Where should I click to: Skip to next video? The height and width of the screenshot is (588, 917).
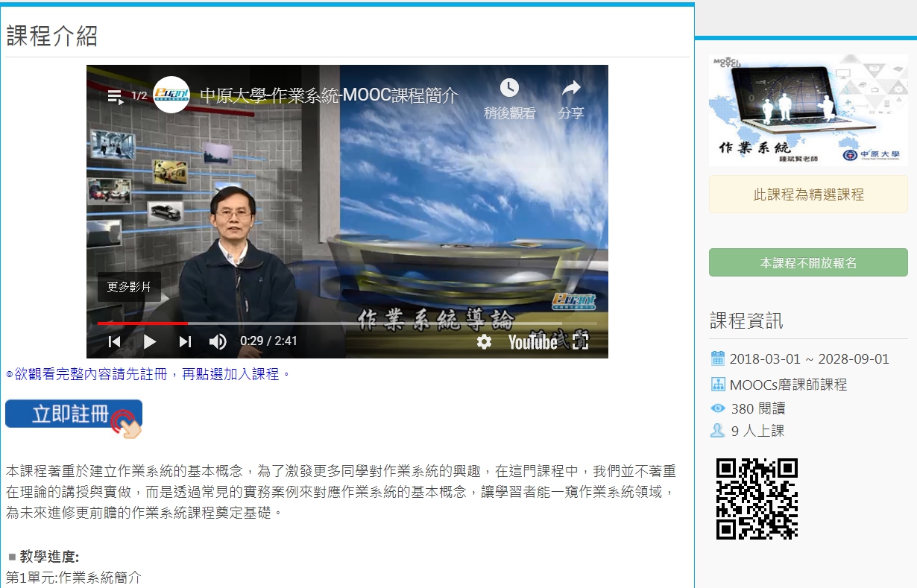pos(185,342)
